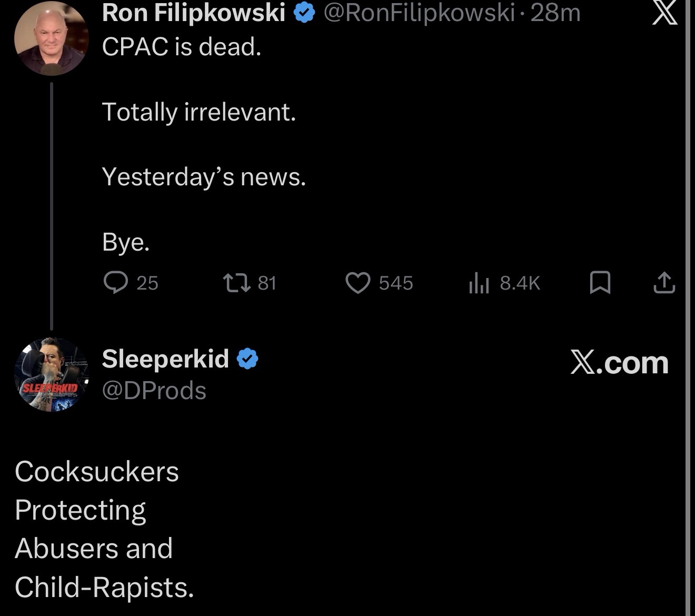The height and width of the screenshot is (616, 695).
Task: Bookmark the Ron Filipkowski tweet
Action: (x=600, y=283)
